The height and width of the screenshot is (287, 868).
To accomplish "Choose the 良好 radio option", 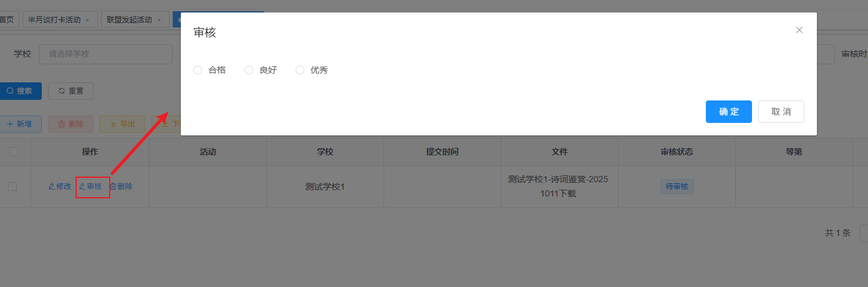I will coord(249,70).
